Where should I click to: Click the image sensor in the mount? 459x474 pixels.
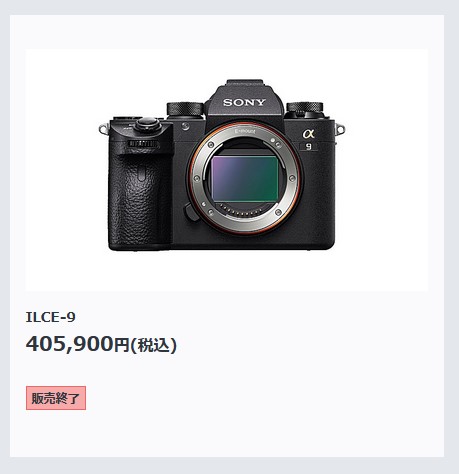point(245,178)
